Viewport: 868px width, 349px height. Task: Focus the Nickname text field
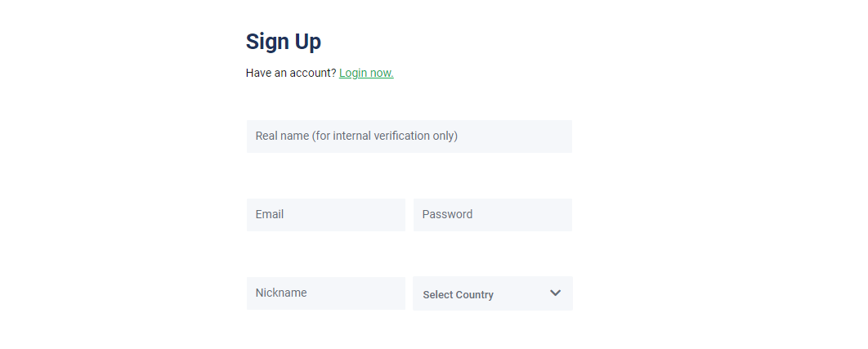(325, 293)
